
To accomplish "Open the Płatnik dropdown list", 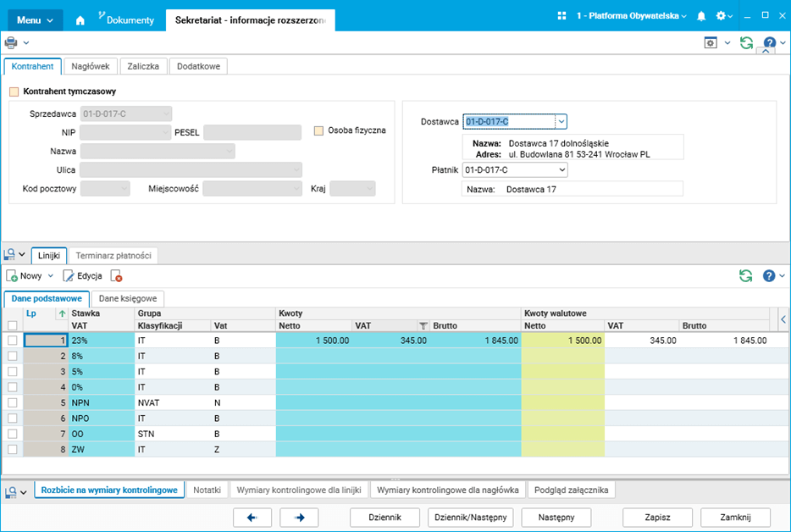I will (561, 170).
